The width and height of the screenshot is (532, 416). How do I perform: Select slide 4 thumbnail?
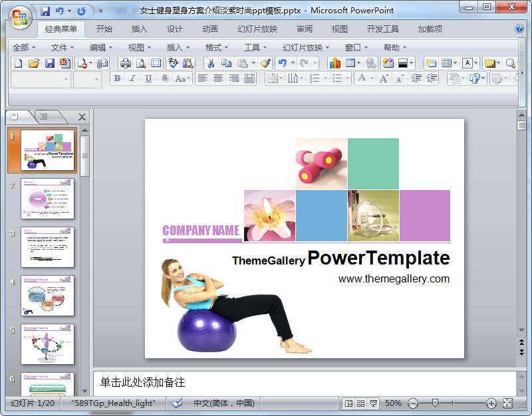47,296
